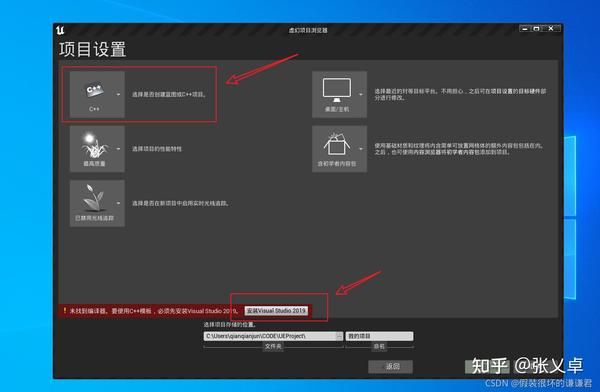Expand the dropdown arrow beside C++ tile

[x=118, y=94]
